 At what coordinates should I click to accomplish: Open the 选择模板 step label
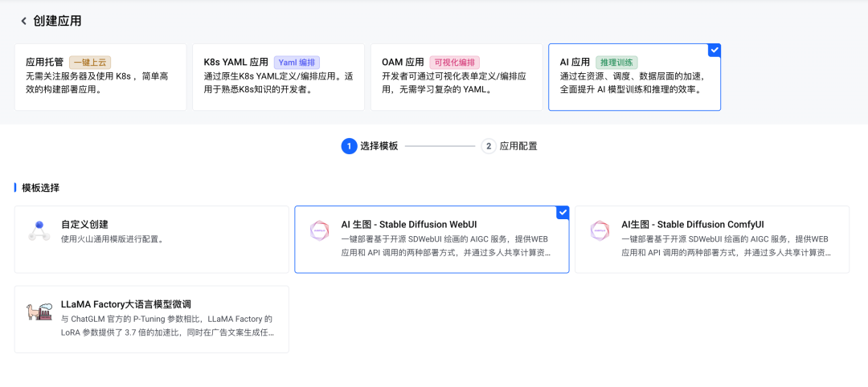click(x=379, y=146)
